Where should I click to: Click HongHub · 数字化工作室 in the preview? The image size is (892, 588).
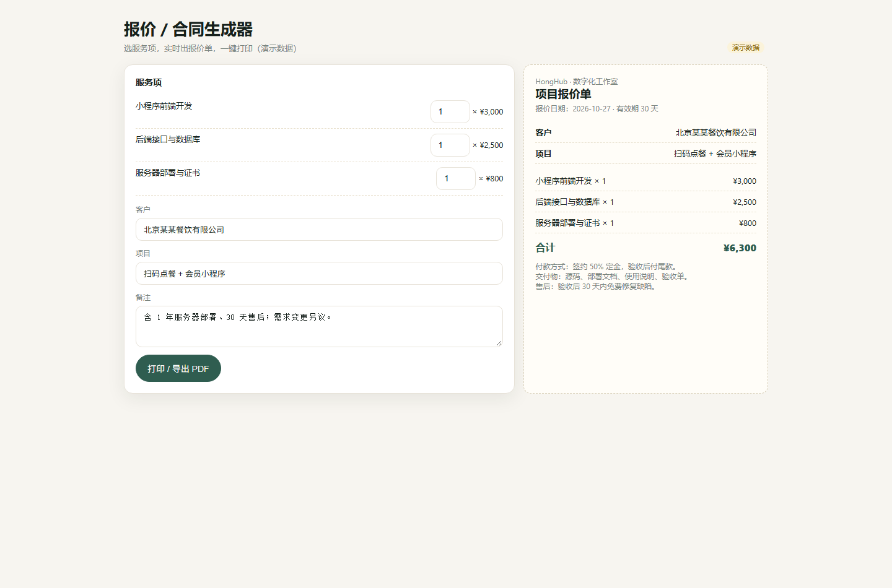click(x=577, y=82)
